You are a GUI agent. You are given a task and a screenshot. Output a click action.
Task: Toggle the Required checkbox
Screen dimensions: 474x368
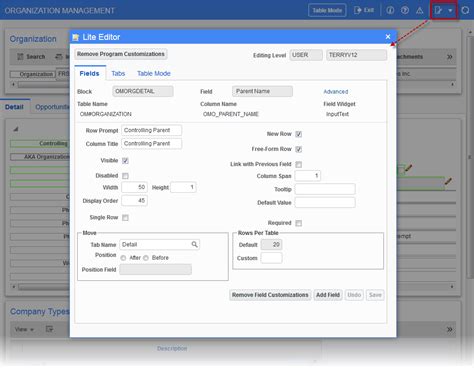[299, 223]
